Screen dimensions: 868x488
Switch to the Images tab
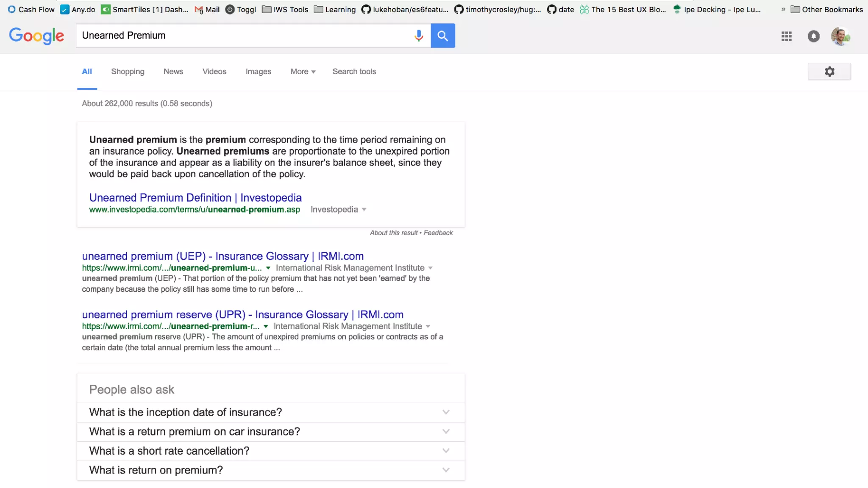[x=258, y=72]
